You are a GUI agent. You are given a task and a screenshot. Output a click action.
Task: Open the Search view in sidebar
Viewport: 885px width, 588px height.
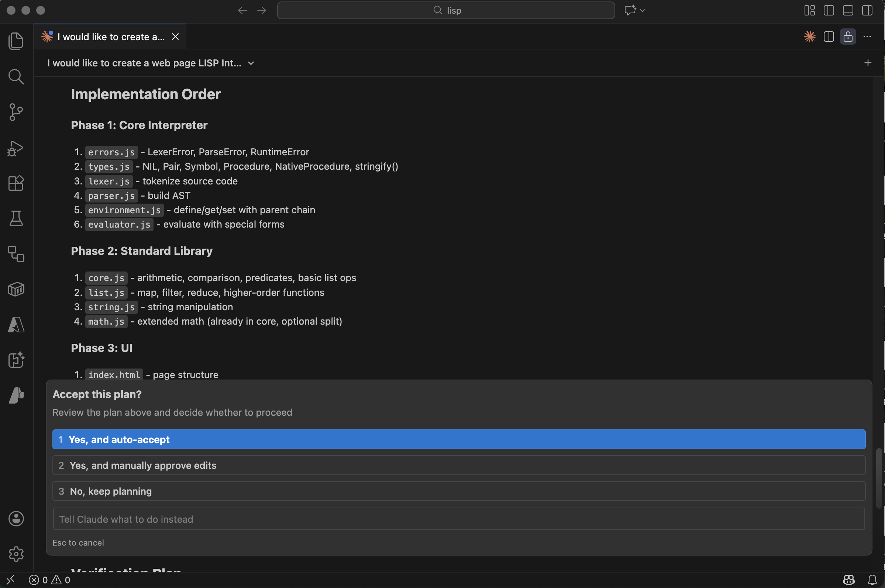[16, 76]
